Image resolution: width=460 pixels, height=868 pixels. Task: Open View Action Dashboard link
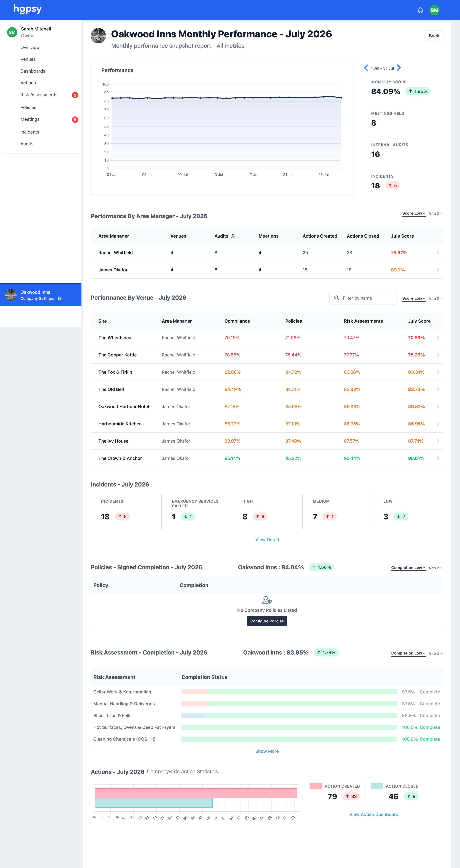tap(374, 814)
